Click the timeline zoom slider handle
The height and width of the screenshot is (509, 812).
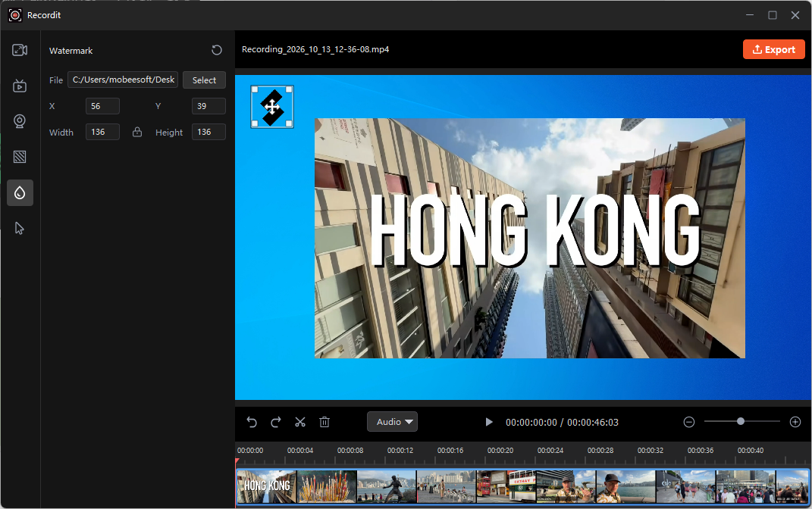pyautogui.click(x=741, y=422)
